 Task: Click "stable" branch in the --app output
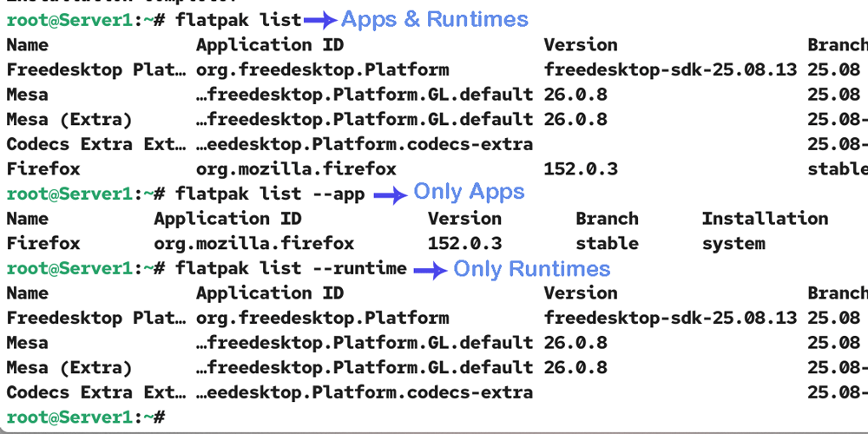click(608, 244)
